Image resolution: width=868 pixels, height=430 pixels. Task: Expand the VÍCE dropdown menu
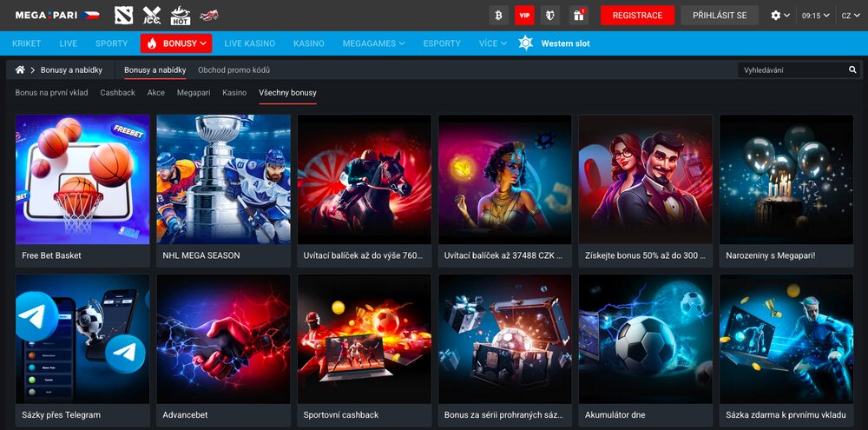tap(493, 43)
